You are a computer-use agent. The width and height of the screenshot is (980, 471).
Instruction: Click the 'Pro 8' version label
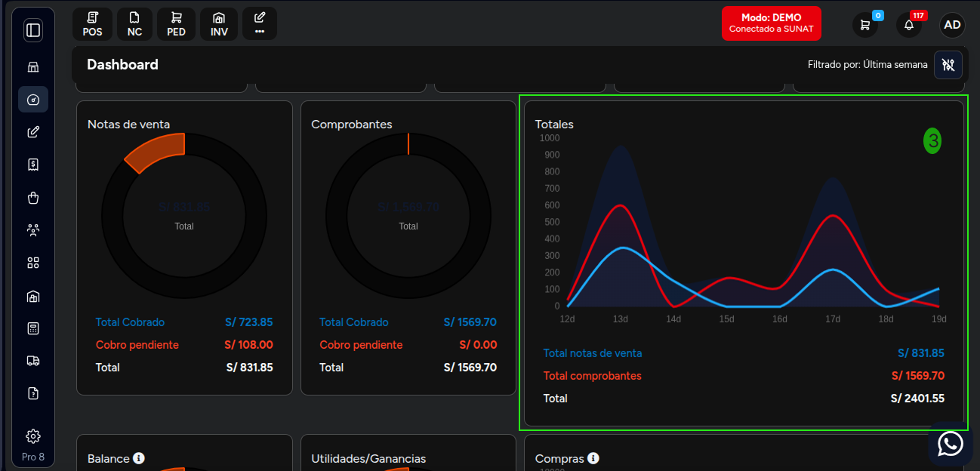[x=33, y=457]
